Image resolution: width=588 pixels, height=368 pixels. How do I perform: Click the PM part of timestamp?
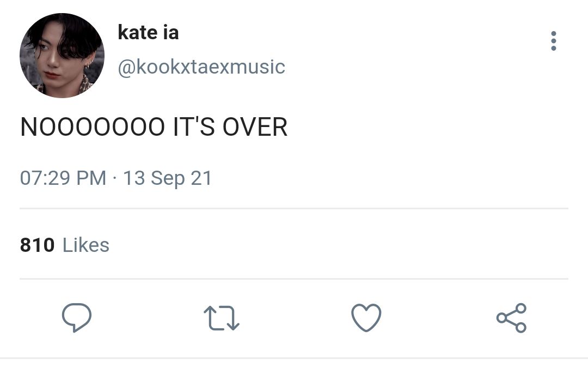click(x=91, y=178)
